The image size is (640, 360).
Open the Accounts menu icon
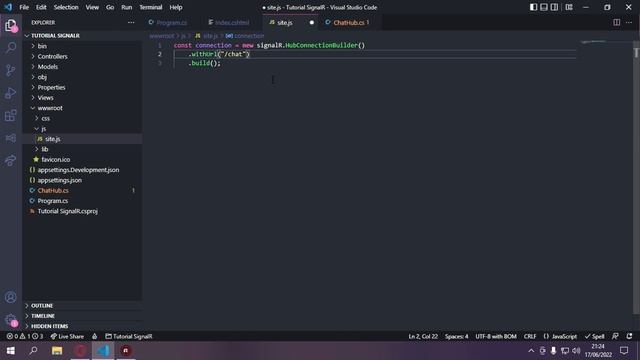click(11, 297)
